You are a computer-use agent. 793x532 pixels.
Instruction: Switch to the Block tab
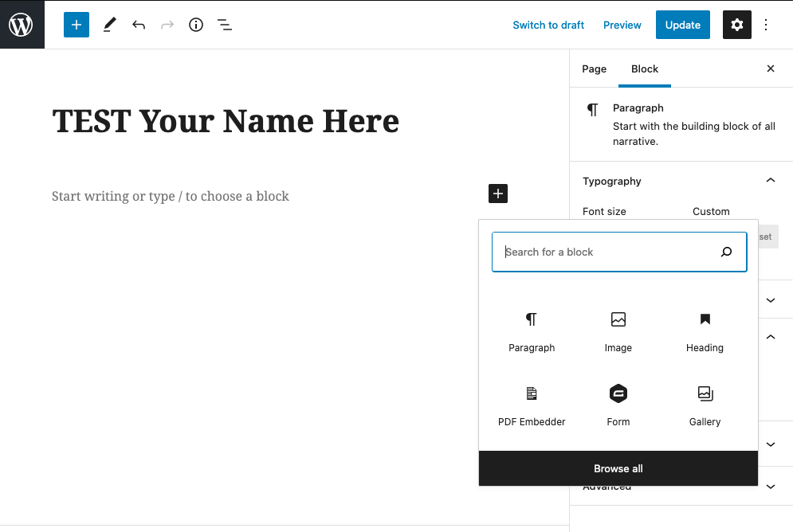point(645,68)
